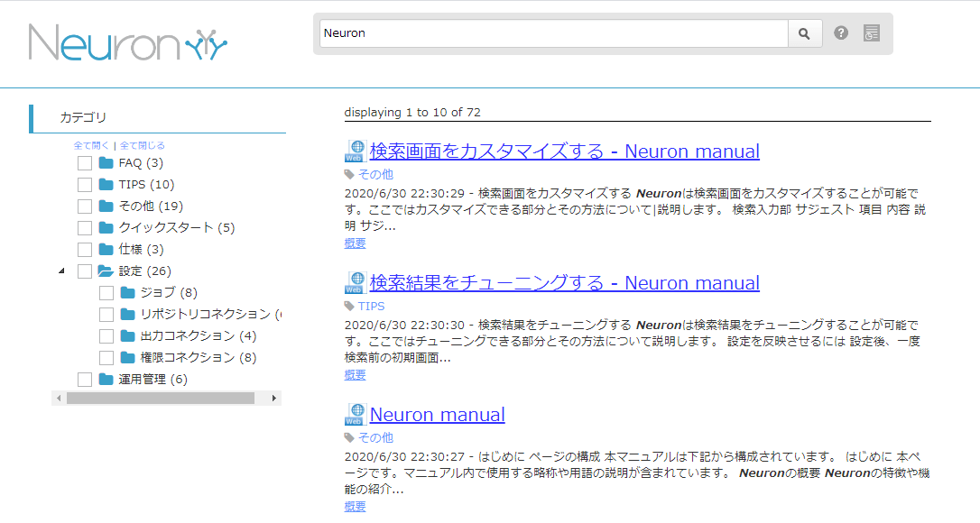Check the ジョブ (8) checkbox

(106, 293)
